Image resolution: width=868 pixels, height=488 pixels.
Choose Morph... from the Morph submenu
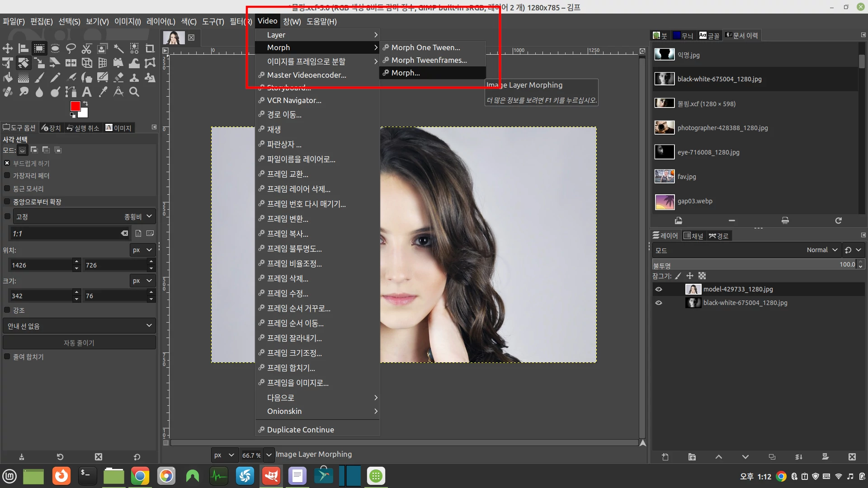point(433,73)
